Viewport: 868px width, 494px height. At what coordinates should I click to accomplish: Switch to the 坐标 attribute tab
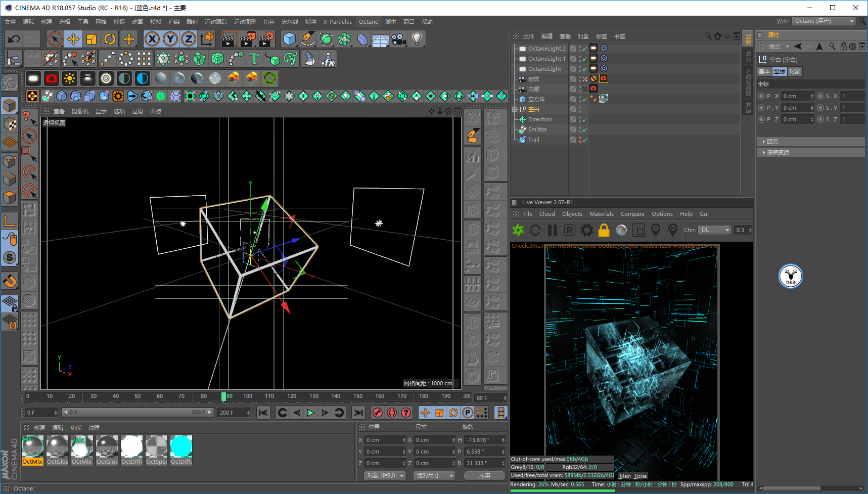pos(780,72)
